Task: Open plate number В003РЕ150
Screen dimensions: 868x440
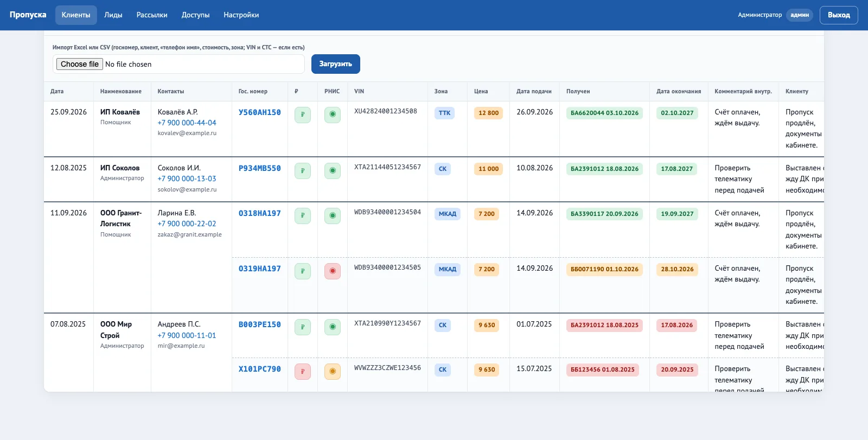Action: pos(260,324)
